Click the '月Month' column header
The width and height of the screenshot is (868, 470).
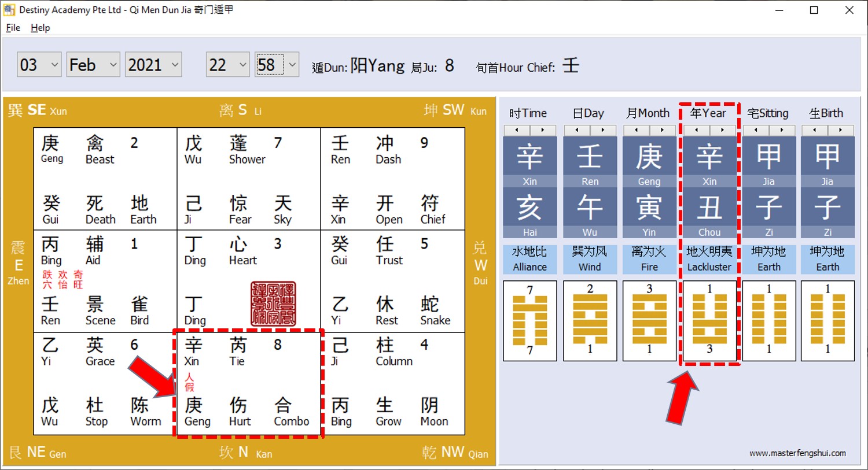648,113
